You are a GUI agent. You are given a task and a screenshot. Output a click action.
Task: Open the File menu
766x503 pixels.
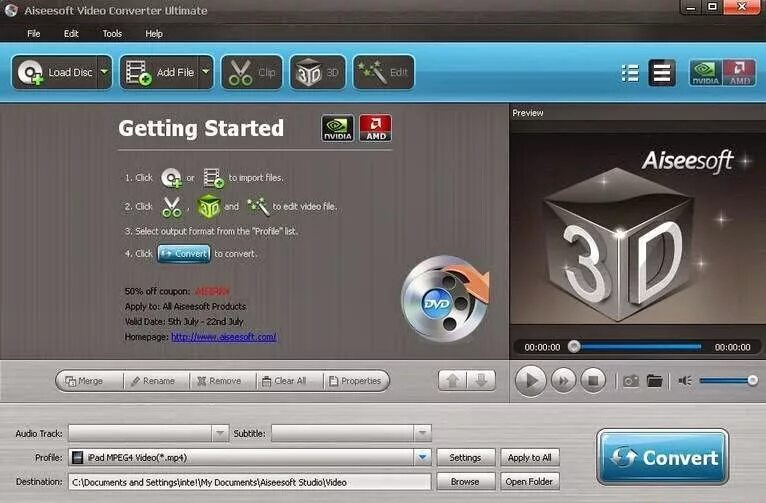(x=34, y=34)
